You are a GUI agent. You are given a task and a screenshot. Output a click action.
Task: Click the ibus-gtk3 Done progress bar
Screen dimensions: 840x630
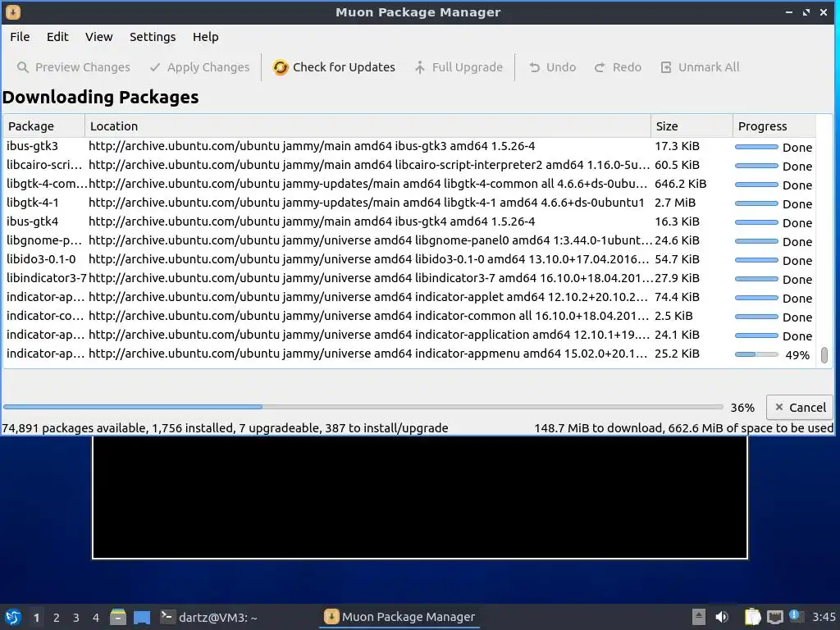coord(756,147)
